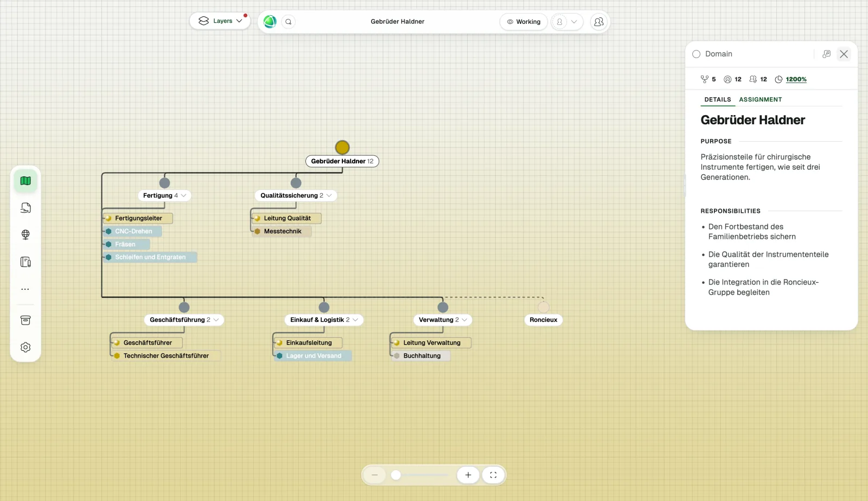The width and height of the screenshot is (868, 501).
Task: Select the Messtechnik role
Action: click(282, 231)
